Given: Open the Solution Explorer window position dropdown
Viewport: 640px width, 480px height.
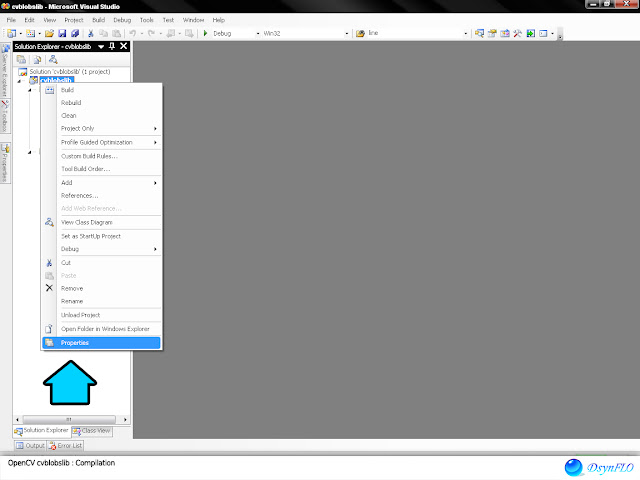Looking at the screenshot, I should click(x=101, y=47).
